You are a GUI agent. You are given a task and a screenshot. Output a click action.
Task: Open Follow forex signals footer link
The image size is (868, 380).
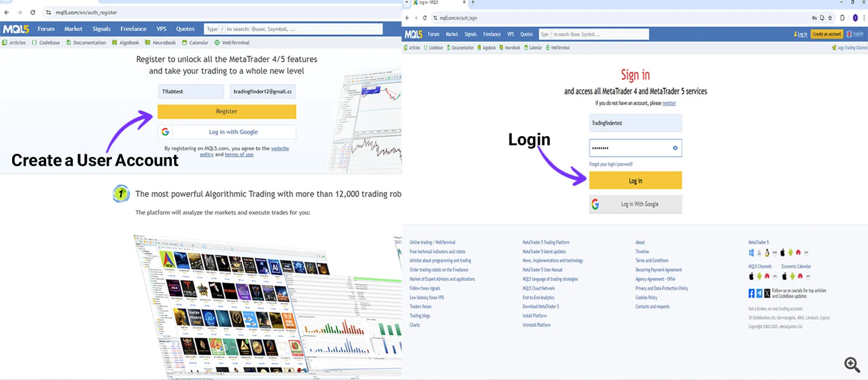coord(425,288)
